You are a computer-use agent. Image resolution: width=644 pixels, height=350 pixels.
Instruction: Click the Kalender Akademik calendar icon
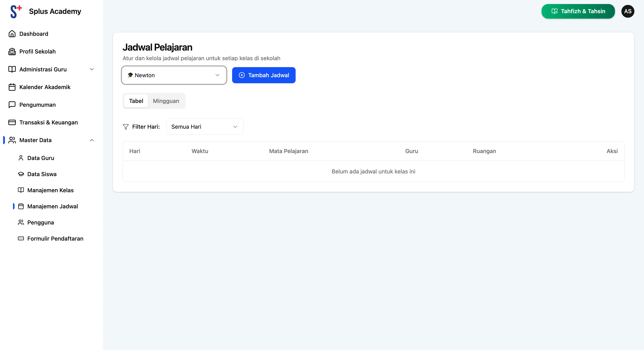(x=12, y=87)
